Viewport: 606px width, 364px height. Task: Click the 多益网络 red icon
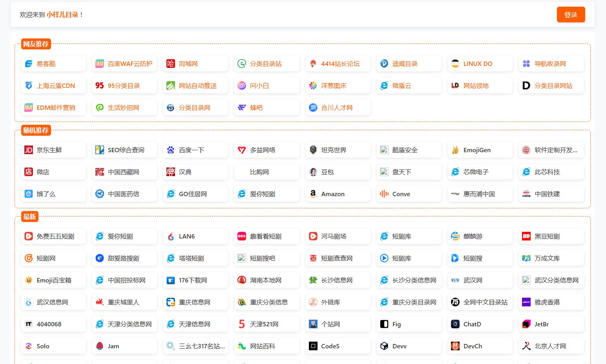coord(242,150)
